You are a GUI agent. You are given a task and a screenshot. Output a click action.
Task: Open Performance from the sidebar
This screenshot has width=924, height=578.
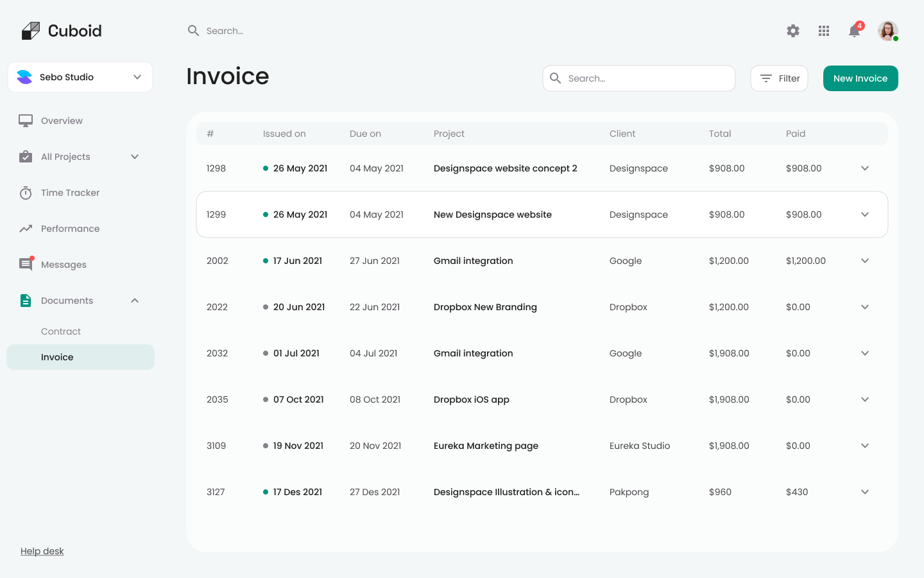click(71, 229)
